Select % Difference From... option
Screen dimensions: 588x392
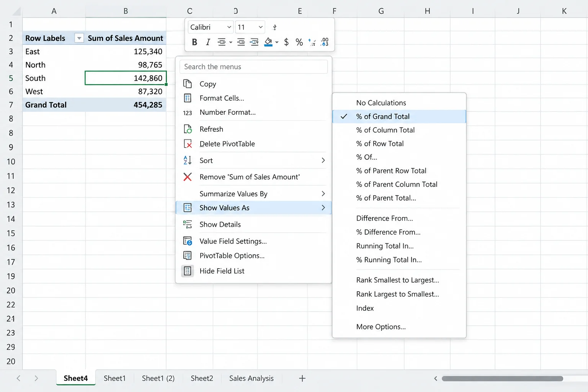click(x=388, y=232)
